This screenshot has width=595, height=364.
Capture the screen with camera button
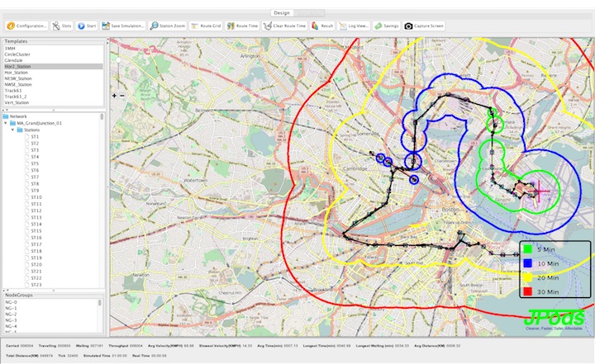click(424, 26)
